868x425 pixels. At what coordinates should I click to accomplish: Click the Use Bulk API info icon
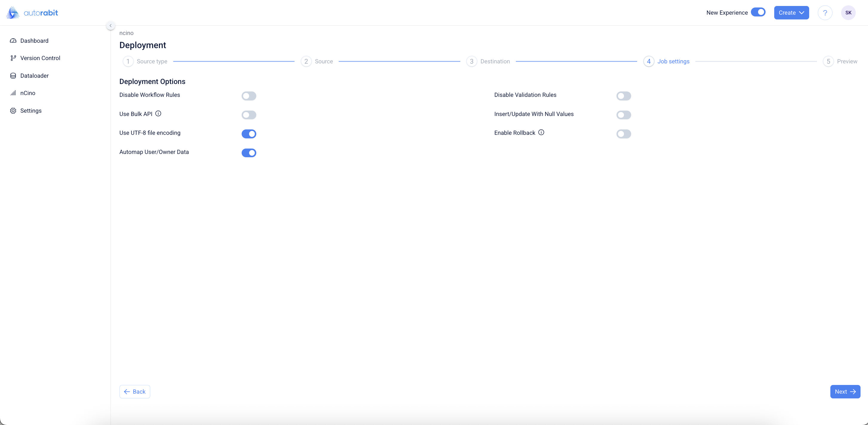coord(158,114)
